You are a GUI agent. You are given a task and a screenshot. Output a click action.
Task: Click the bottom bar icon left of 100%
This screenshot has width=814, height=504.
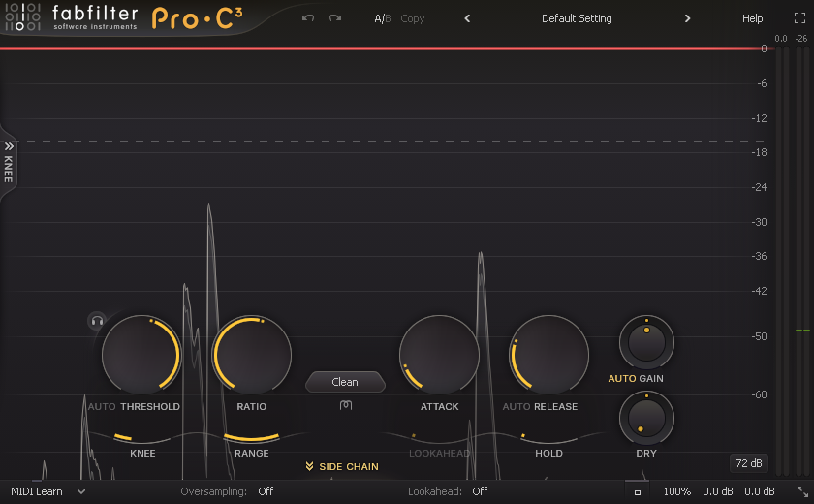638,491
